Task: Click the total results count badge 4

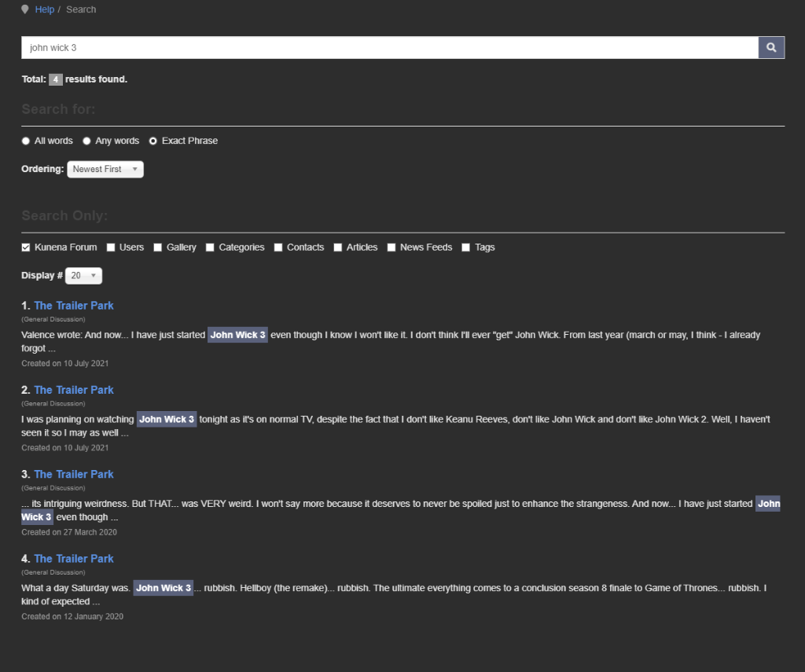Action: [56, 79]
